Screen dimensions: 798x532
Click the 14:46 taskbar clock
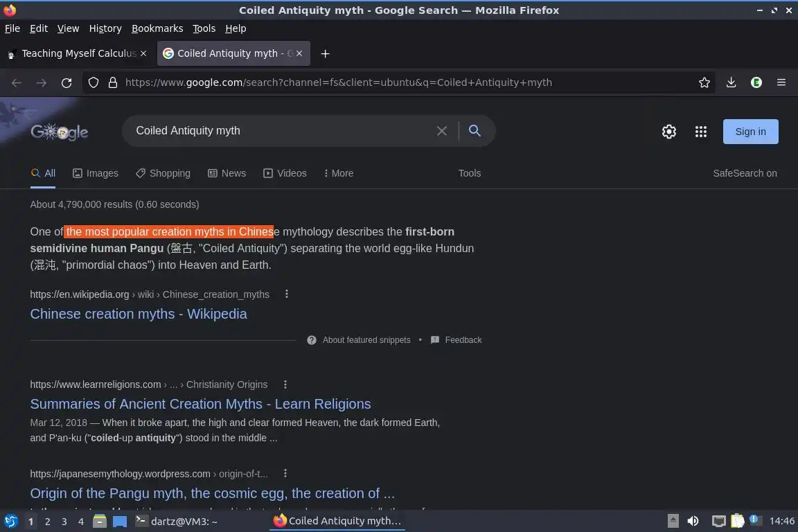point(781,521)
